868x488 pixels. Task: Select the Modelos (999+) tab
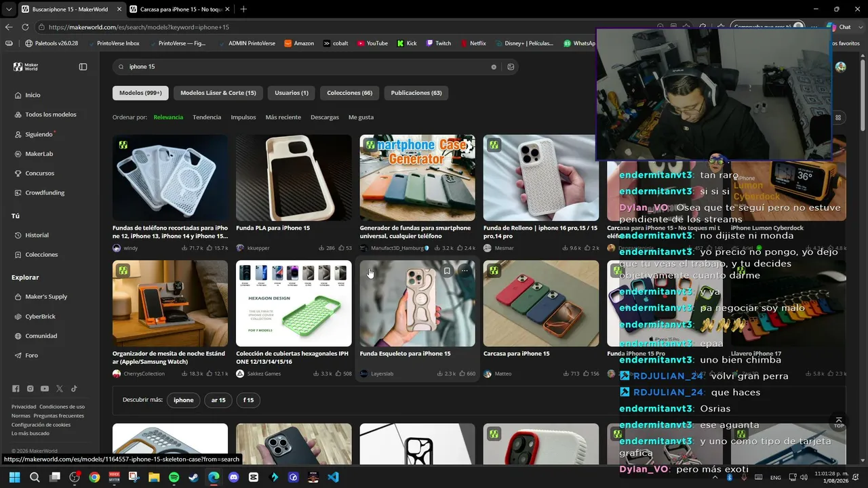pos(140,93)
